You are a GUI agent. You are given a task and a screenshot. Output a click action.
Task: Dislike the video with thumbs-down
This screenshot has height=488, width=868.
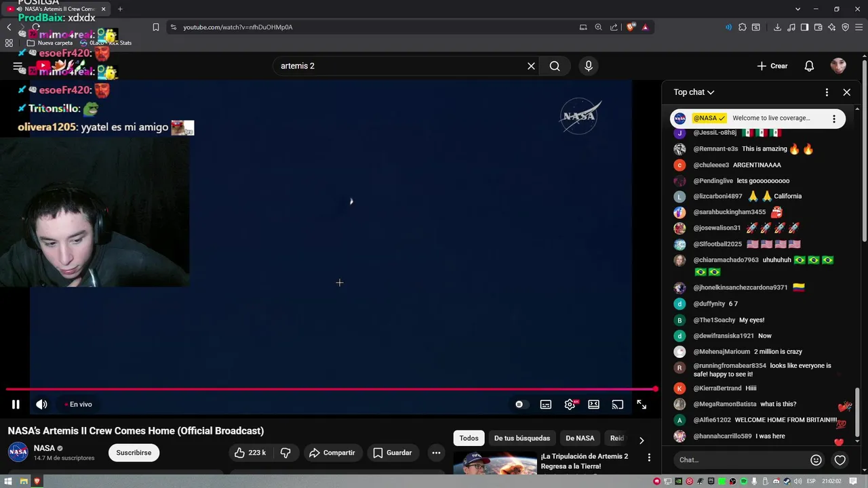(285, 453)
